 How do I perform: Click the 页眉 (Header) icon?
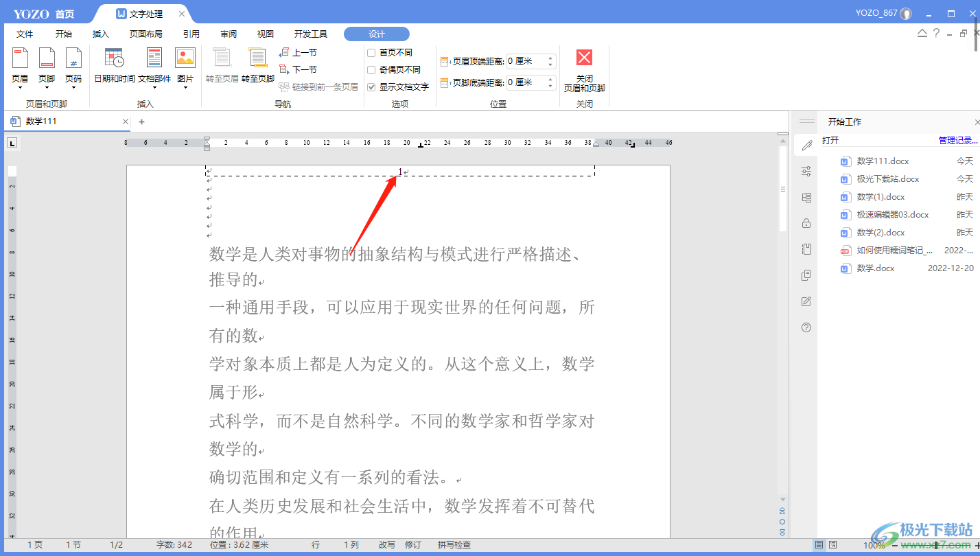pyautogui.click(x=20, y=58)
